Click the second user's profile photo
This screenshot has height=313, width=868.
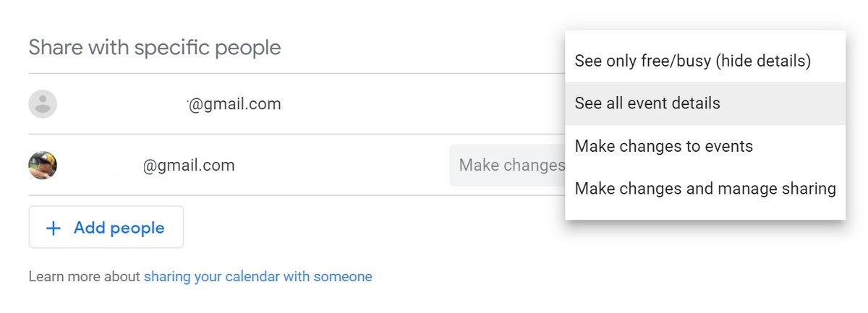[43, 166]
